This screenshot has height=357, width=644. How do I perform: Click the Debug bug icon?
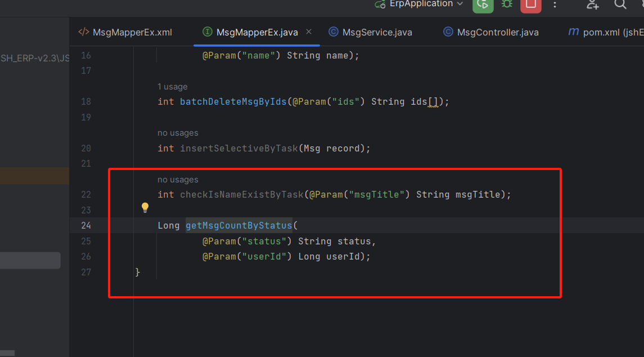click(x=507, y=4)
